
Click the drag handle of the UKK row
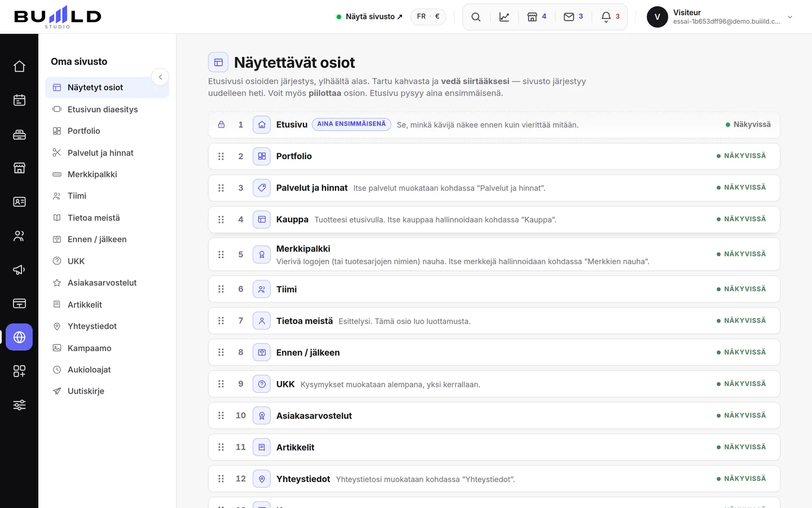(221, 384)
